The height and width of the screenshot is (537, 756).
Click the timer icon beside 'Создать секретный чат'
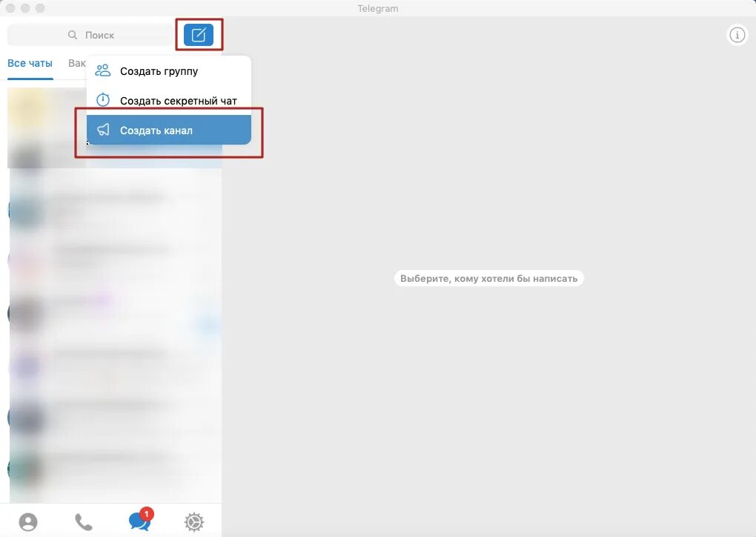(x=103, y=100)
